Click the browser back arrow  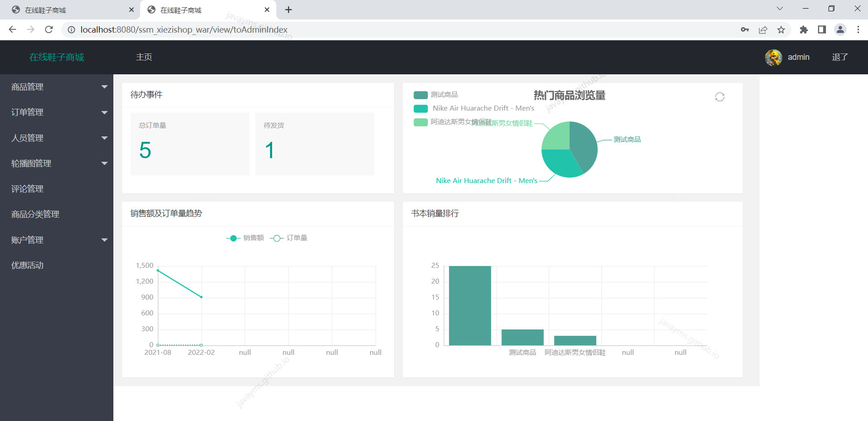pyautogui.click(x=12, y=29)
